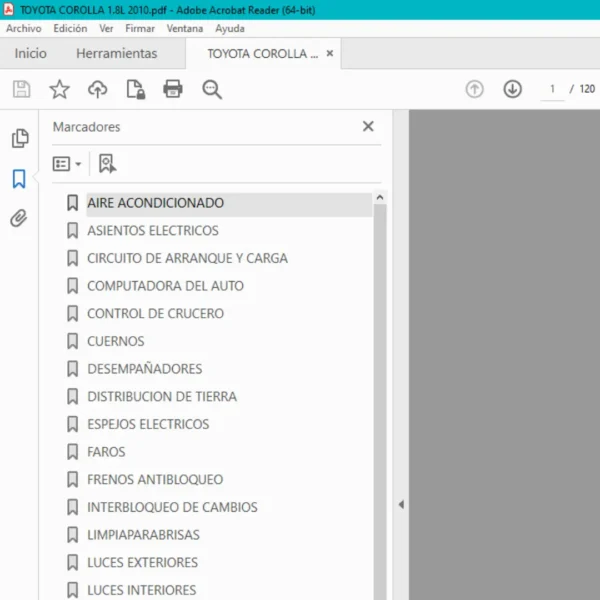Image resolution: width=600 pixels, height=600 pixels.
Task: Print the document with printer icon
Action: click(x=173, y=89)
